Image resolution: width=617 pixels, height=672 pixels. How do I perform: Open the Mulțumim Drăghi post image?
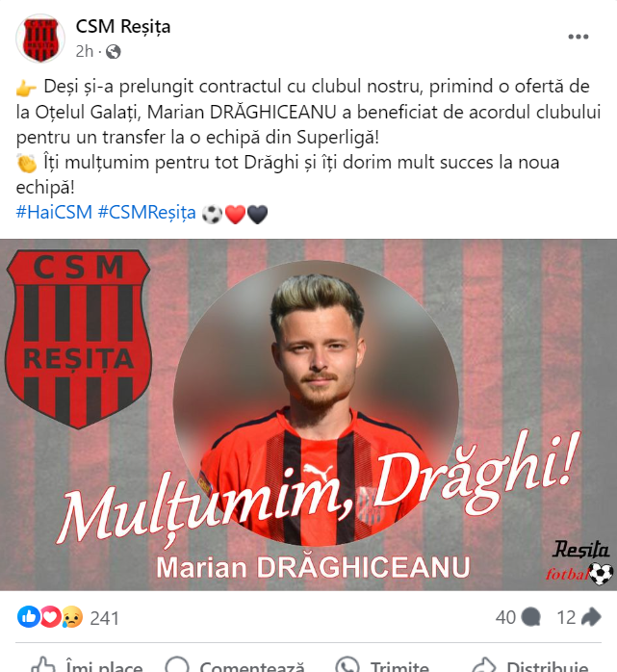[308, 414]
